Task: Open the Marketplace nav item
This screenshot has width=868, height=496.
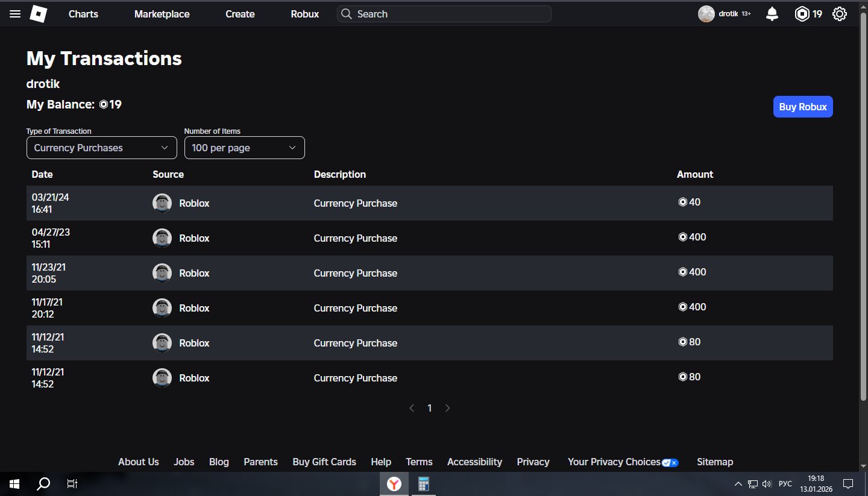Action: [162, 14]
